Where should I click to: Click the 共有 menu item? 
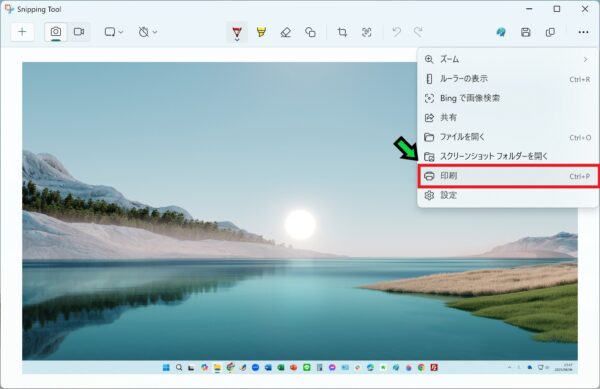tap(507, 117)
